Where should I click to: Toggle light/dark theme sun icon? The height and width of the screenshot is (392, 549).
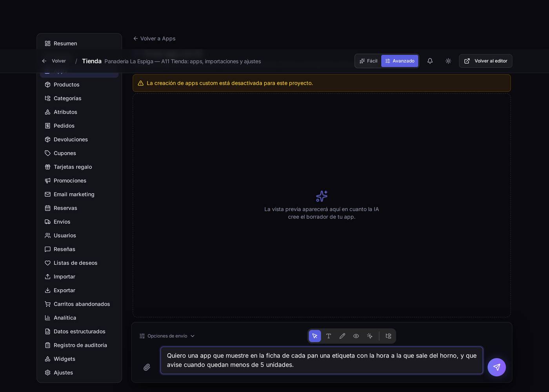coord(448,61)
